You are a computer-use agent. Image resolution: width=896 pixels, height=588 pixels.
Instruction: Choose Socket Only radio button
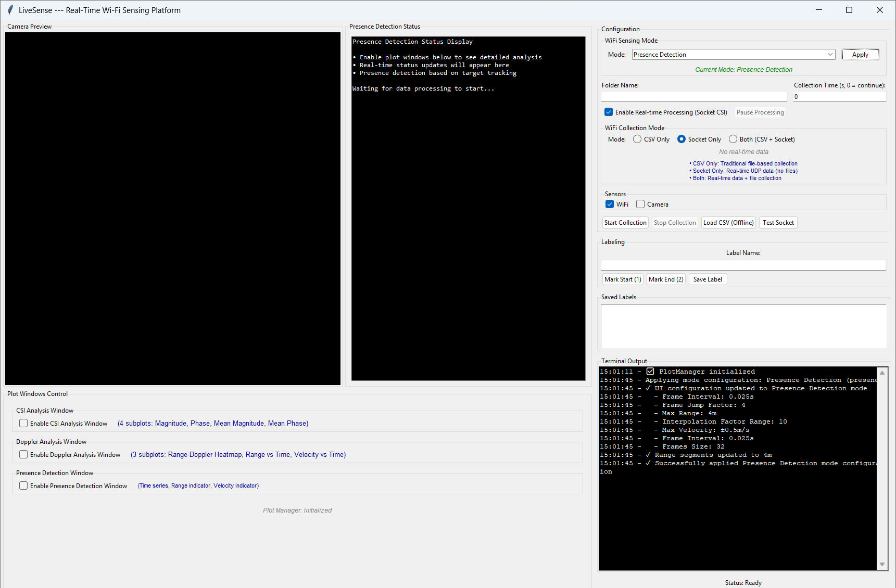click(682, 139)
